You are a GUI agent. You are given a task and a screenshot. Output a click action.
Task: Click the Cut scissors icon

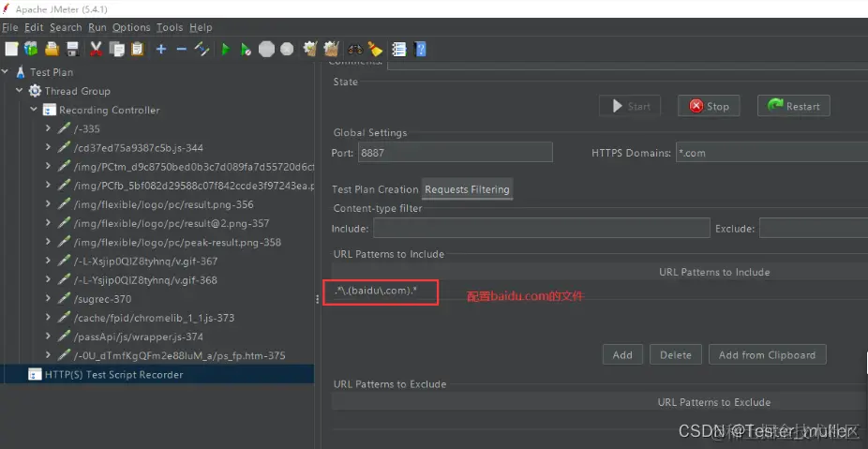(97, 50)
